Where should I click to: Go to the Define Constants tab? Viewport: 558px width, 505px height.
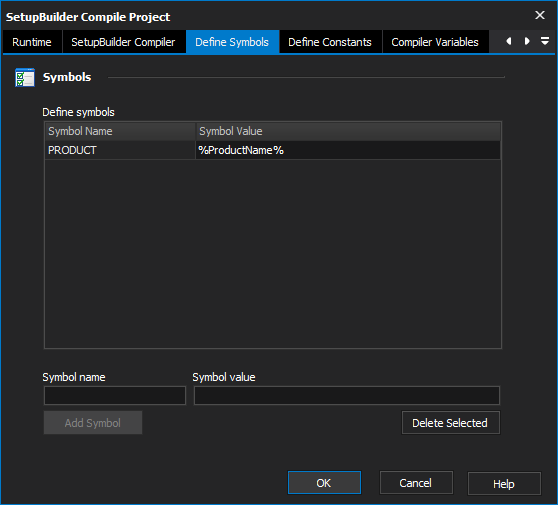click(x=330, y=42)
